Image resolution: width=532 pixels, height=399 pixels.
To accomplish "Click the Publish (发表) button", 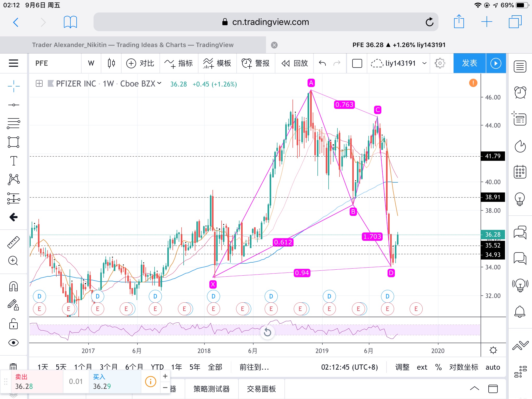I will click(x=469, y=63).
